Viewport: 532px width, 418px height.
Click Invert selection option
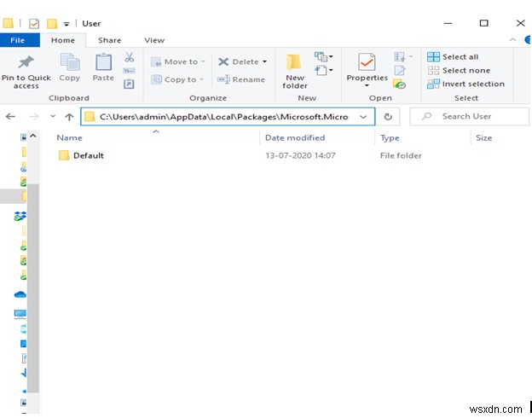pyautogui.click(x=465, y=84)
